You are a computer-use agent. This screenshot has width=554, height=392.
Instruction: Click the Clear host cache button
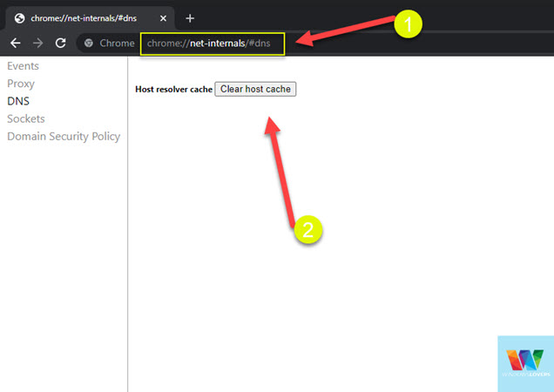255,89
